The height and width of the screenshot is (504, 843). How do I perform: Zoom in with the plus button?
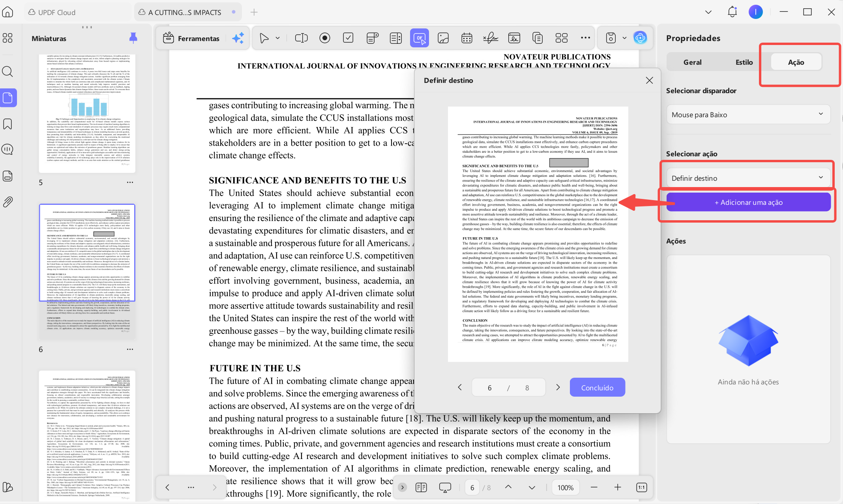pyautogui.click(x=618, y=487)
